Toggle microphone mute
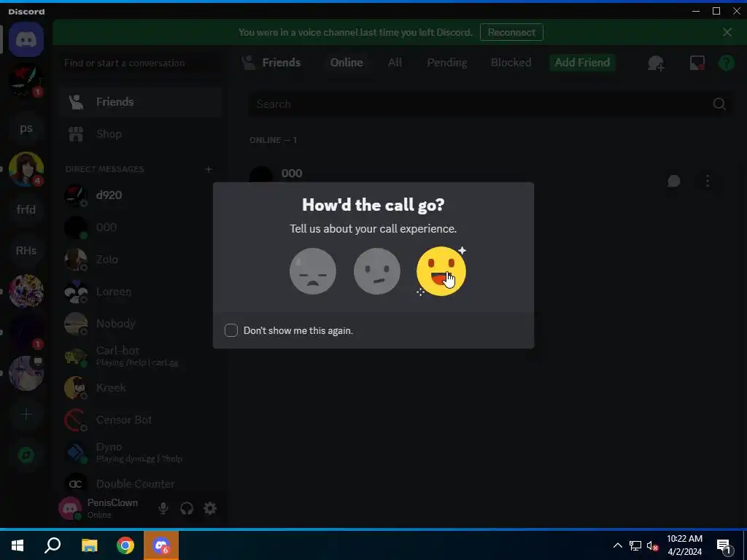 163,508
